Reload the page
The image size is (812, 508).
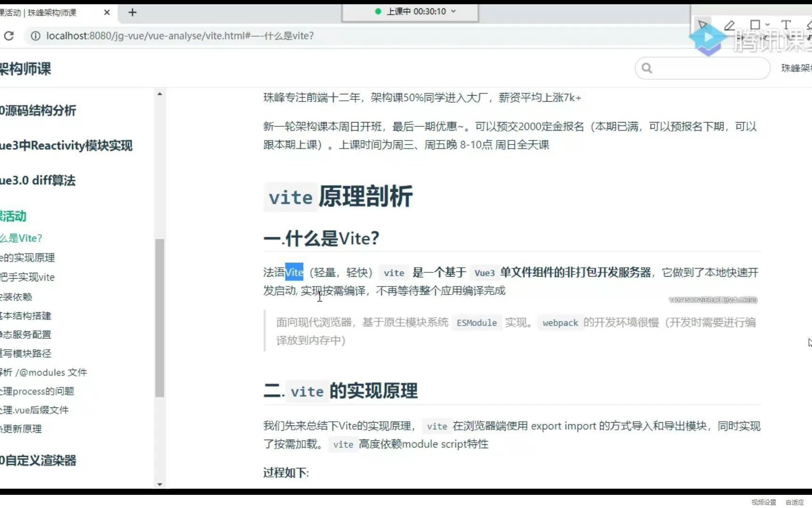pos(9,36)
